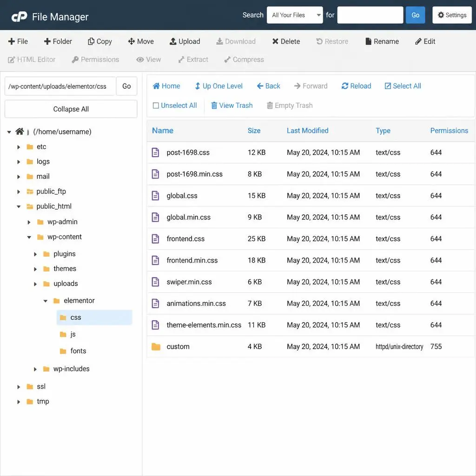Image resolution: width=476 pixels, height=476 pixels.
Task: Open the Upload dialog
Action: click(x=185, y=41)
